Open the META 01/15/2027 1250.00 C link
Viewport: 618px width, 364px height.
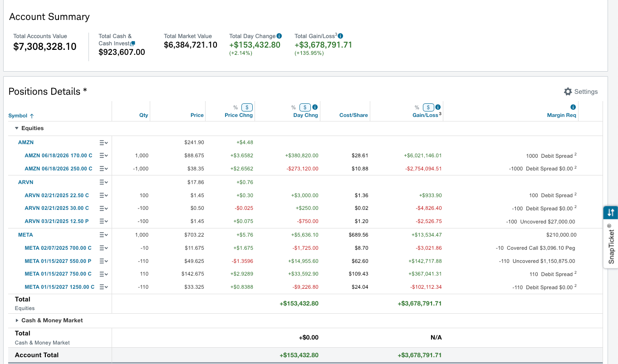click(59, 287)
